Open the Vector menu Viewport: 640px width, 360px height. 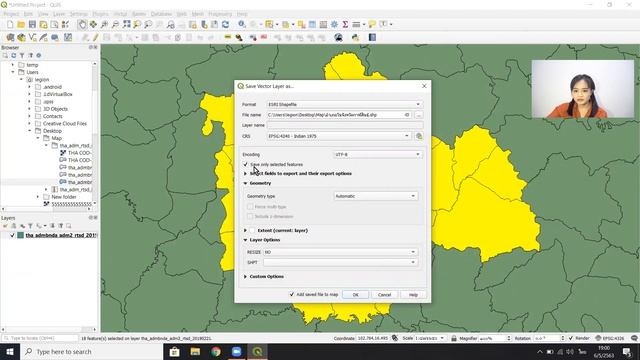click(120, 14)
